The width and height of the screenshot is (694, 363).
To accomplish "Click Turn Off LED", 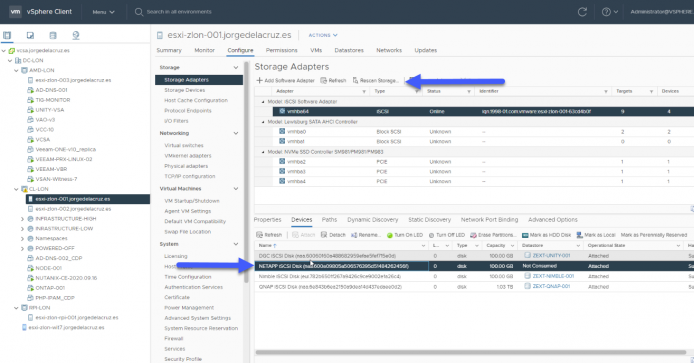I will click(x=447, y=235).
